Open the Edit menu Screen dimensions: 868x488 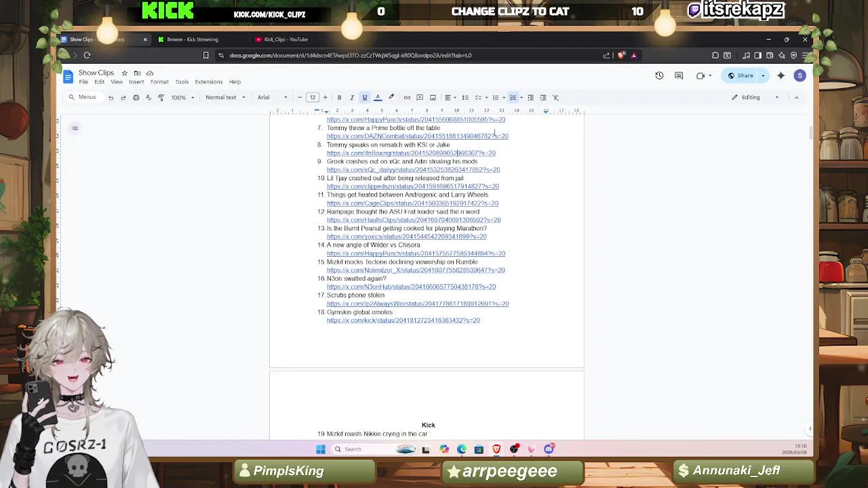tap(99, 82)
